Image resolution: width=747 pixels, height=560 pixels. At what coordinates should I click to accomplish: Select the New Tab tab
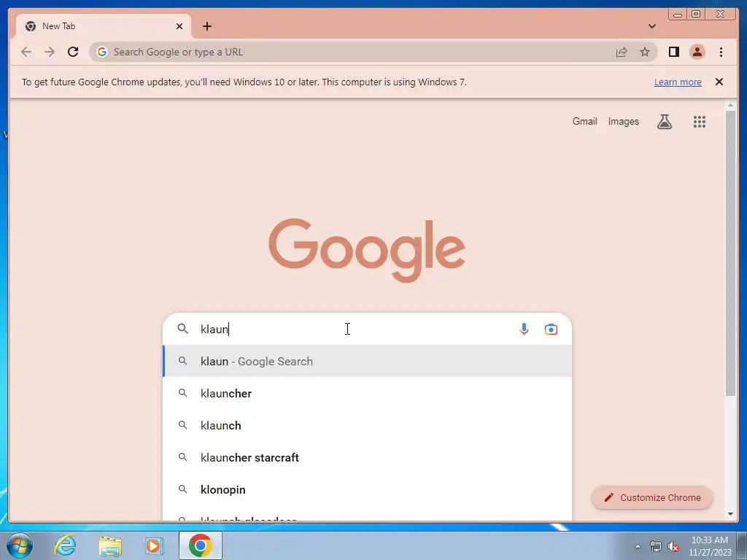tap(104, 26)
